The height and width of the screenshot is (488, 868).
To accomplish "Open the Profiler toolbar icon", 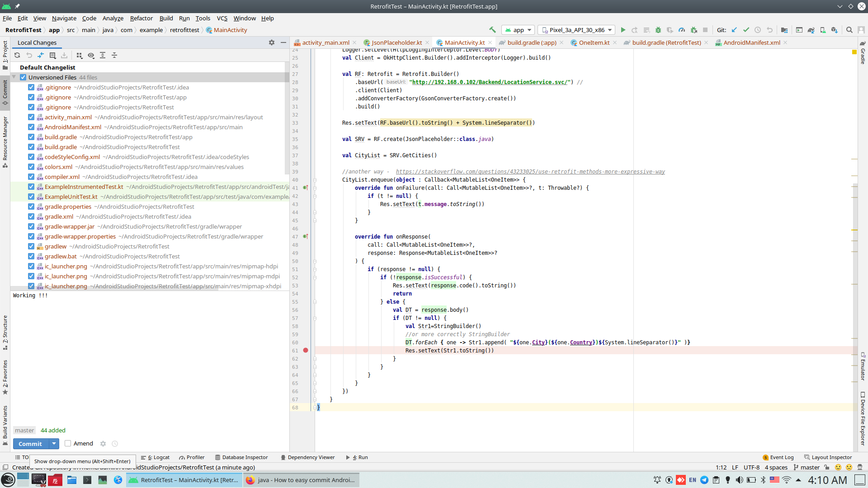I will pos(682,30).
